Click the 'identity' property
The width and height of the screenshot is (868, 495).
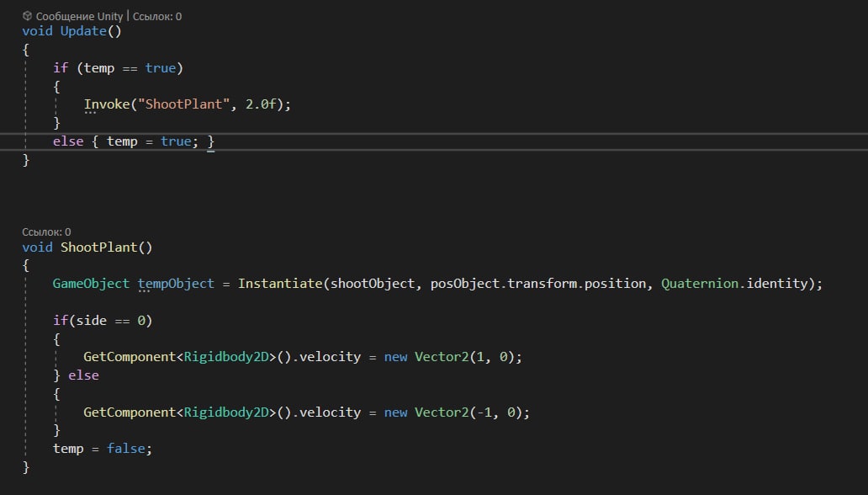[x=777, y=284]
